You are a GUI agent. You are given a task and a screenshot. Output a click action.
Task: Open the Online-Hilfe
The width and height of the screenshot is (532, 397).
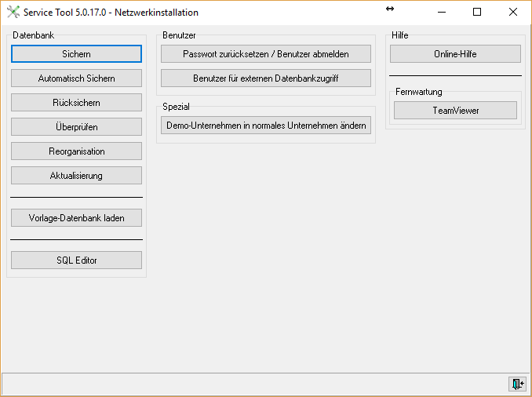(455, 54)
